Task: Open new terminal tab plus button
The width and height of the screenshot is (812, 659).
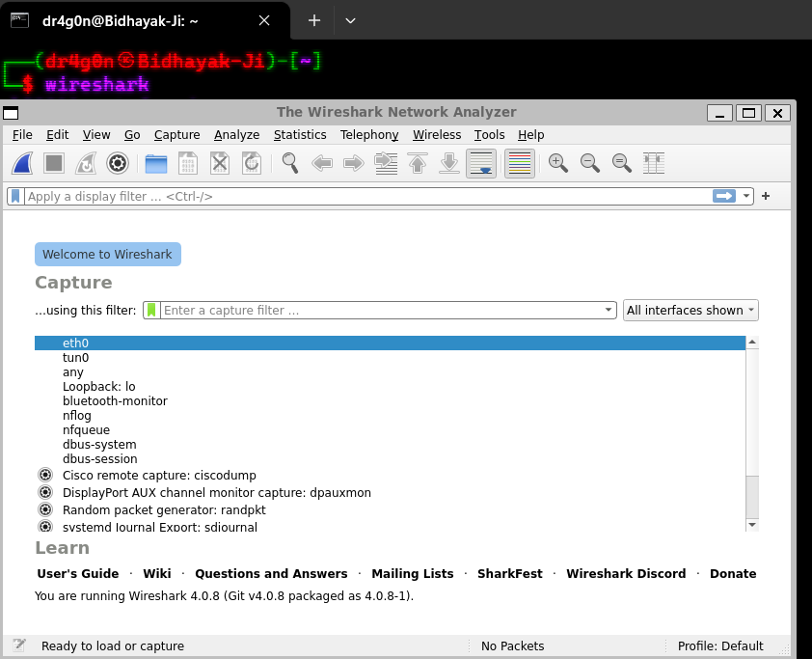Action: coord(314,20)
